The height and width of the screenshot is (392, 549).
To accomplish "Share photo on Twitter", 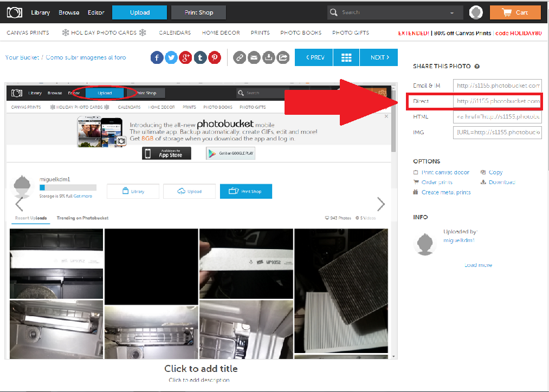I will tap(171, 57).
